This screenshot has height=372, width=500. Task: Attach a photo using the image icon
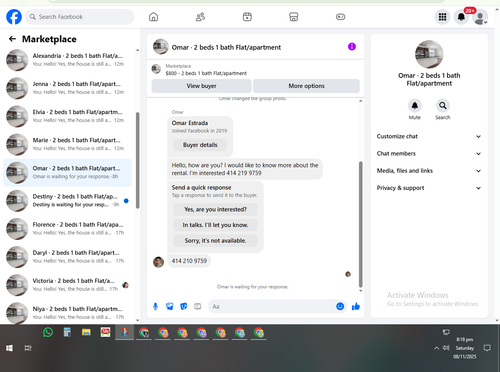point(170,306)
